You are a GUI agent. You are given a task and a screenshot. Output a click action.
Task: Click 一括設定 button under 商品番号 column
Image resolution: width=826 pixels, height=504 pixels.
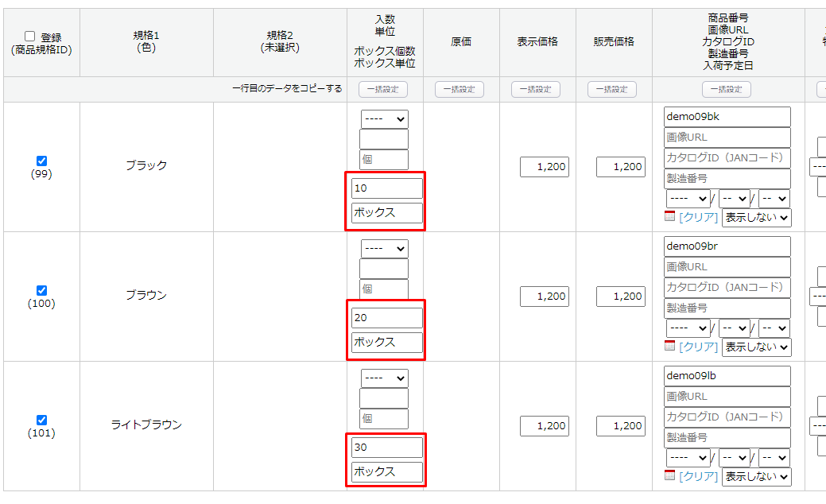pos(727,90)
